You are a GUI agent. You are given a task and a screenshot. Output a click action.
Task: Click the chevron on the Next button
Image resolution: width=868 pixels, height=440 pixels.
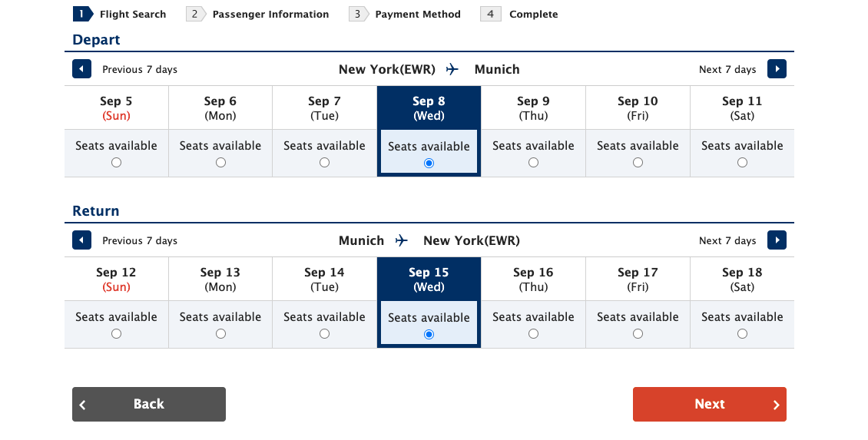pos(776,405)
